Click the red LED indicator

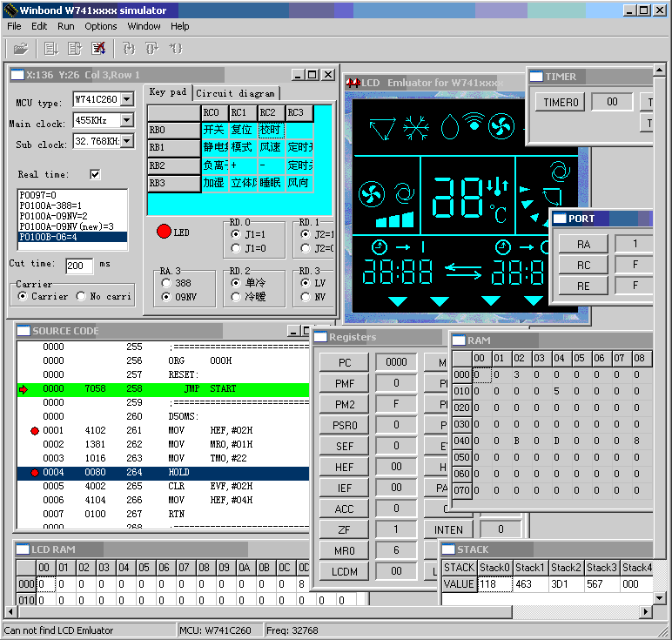click(x=164, y=232)
